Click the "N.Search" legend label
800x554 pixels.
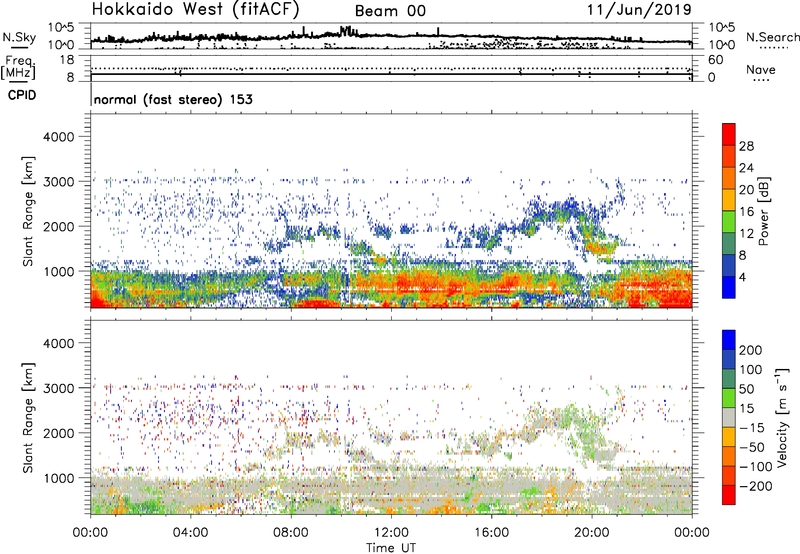click(772, 37)
